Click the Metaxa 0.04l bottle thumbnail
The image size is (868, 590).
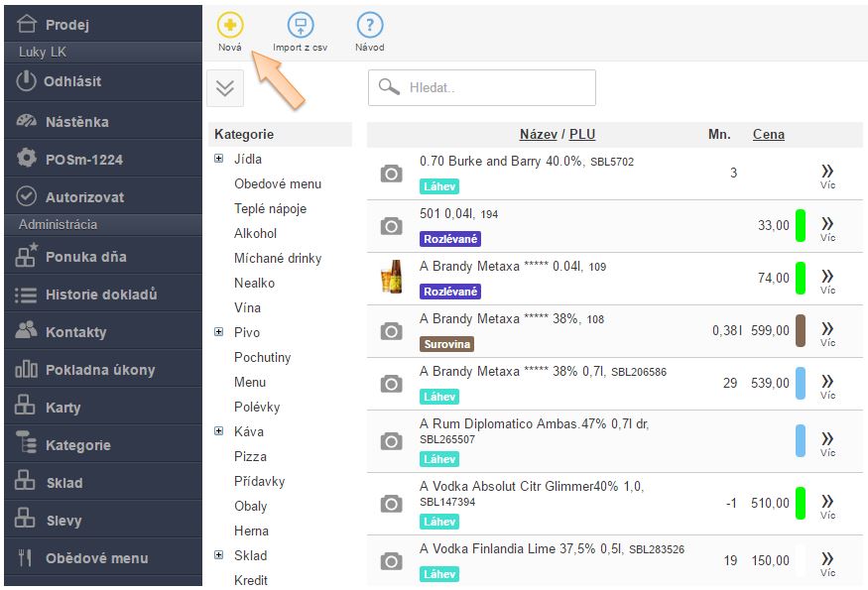(392, 278)
